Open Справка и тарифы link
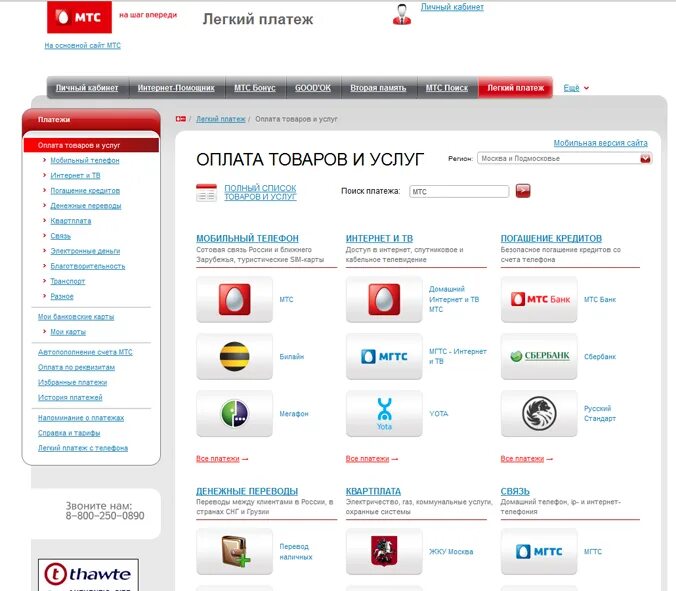 coord(69,433)
